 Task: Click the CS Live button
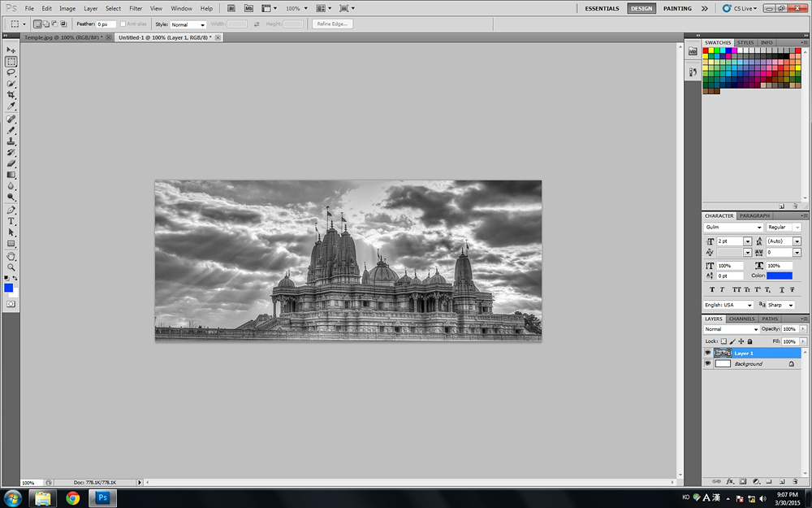(x=740, y=8)
